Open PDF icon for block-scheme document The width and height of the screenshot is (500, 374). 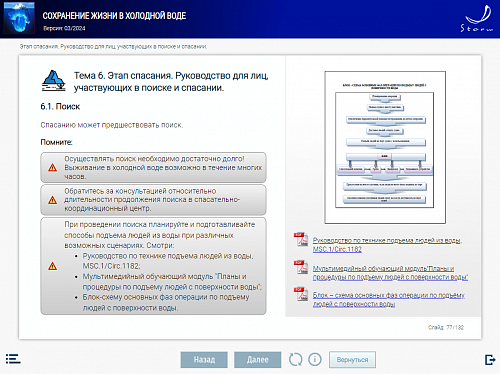pos(301,294)
